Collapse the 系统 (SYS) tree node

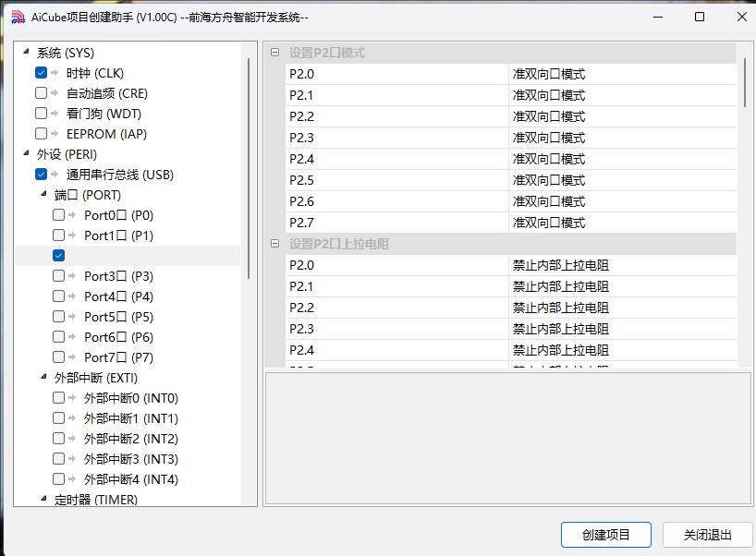click(x=27, y=51)
